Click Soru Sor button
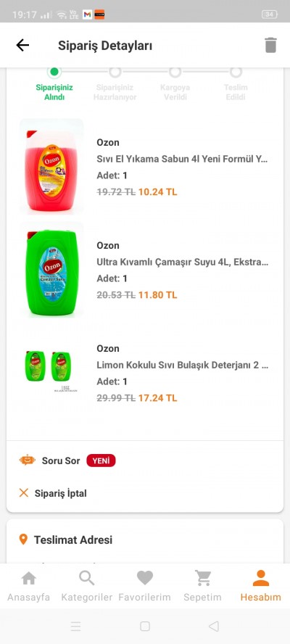The height and width of the screenshot is (644, 290). point(61,461)
